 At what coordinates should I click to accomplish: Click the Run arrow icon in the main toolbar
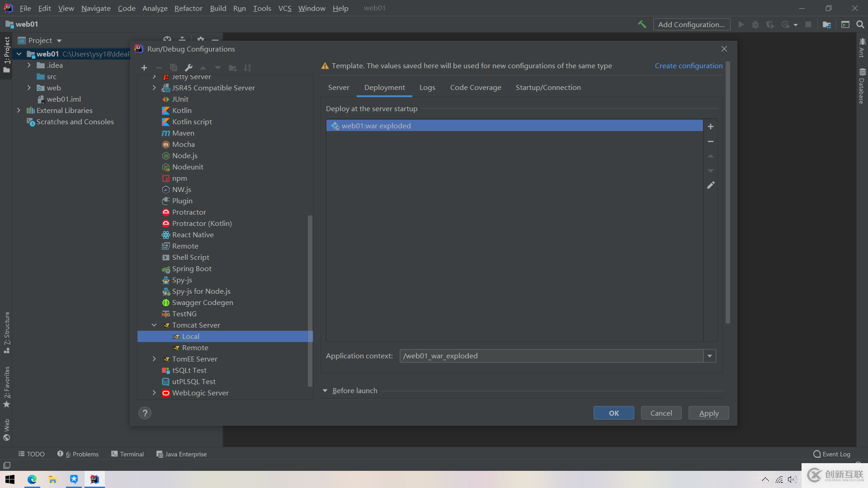coord(741,24)
